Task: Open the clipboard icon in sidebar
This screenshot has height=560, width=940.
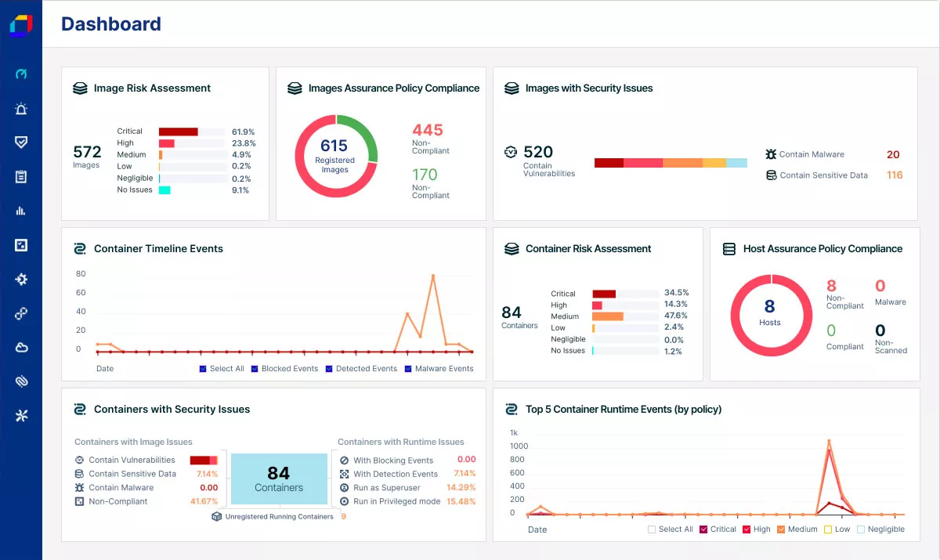Action: 21,177
